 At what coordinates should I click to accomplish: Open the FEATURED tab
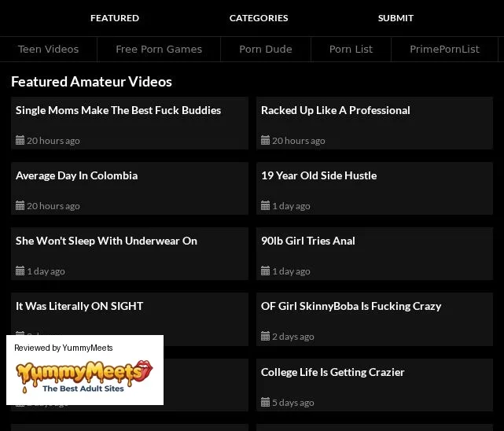pos(115,18)
